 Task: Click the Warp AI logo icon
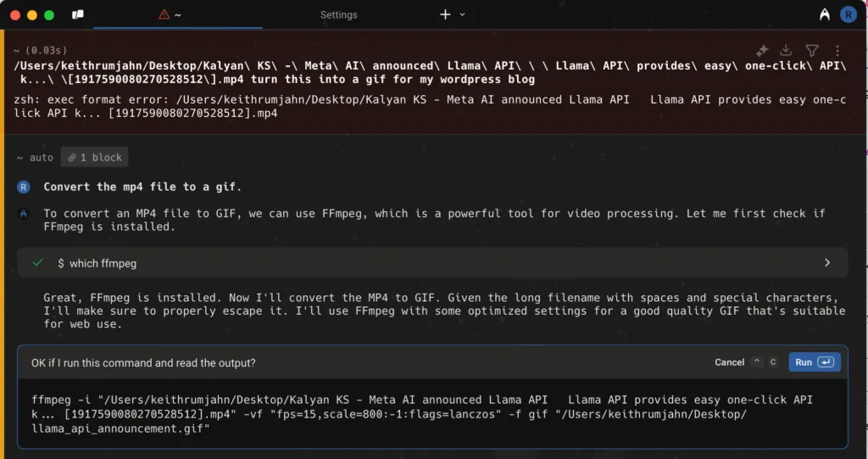click(825, 14)
